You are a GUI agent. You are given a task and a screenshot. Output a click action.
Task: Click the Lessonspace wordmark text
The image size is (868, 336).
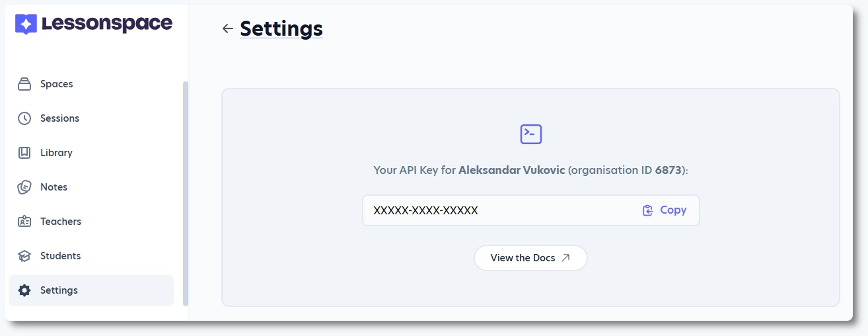[106, 24]
